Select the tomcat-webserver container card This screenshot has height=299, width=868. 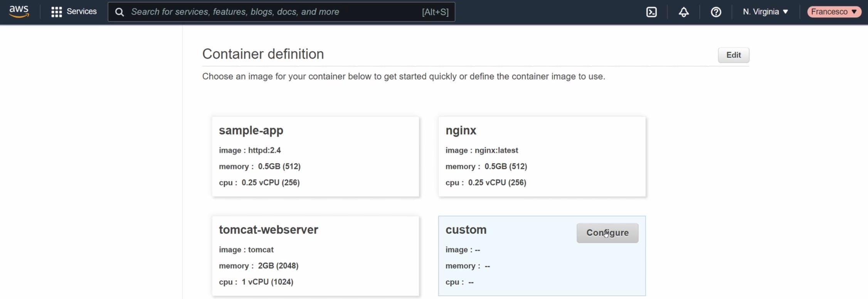(x=316, y=256)
